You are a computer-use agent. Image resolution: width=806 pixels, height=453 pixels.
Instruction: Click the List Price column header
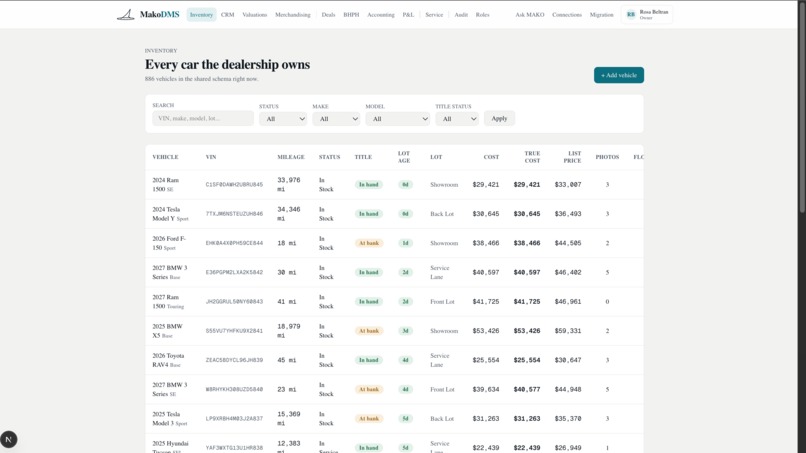pyautogui.click(x=572, y=157)
